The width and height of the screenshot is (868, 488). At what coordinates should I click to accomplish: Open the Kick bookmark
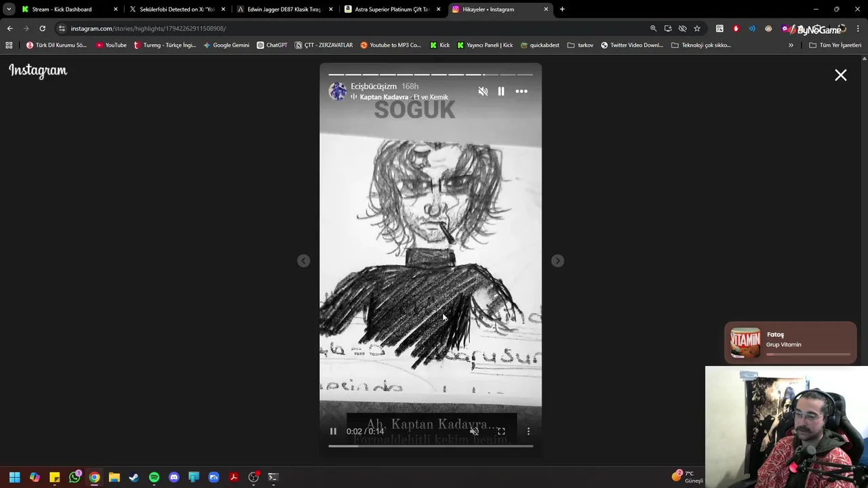point(440,45)
